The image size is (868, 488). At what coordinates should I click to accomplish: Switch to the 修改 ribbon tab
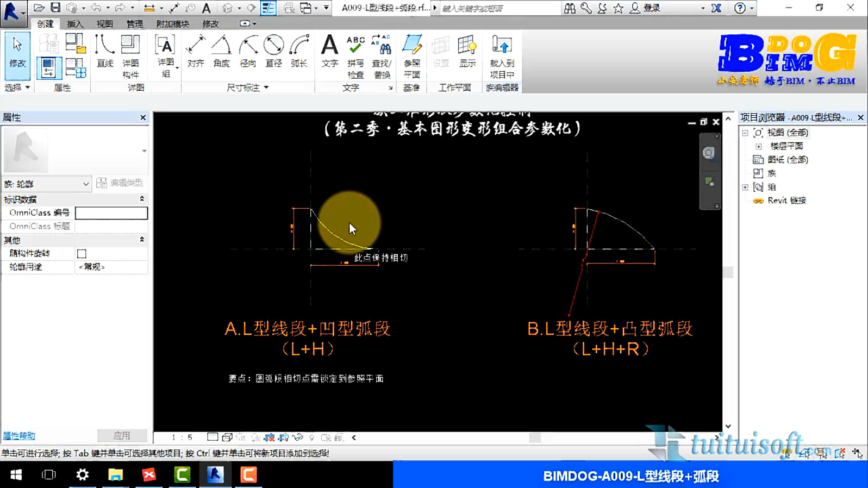pyautogui.click(x=210, y=24)
